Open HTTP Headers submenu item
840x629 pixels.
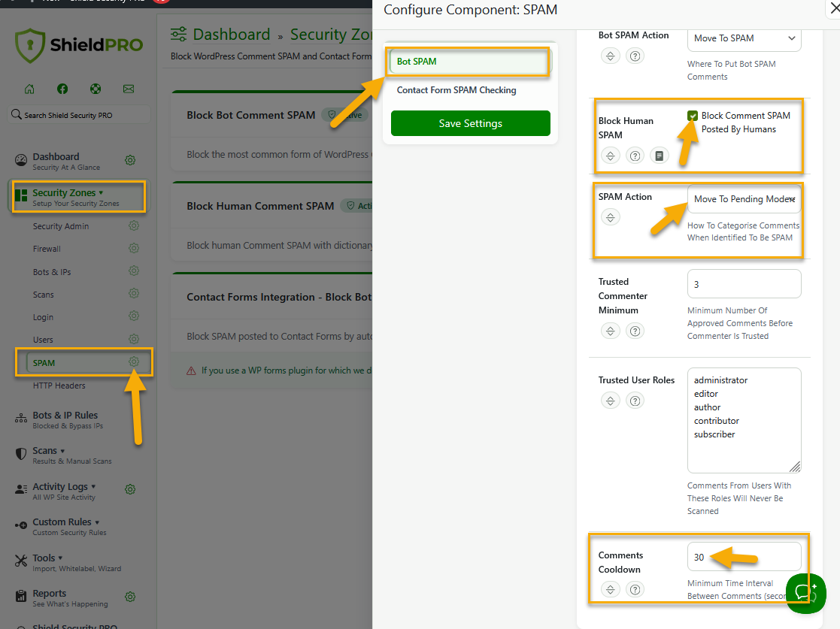(x=59, y=386)
